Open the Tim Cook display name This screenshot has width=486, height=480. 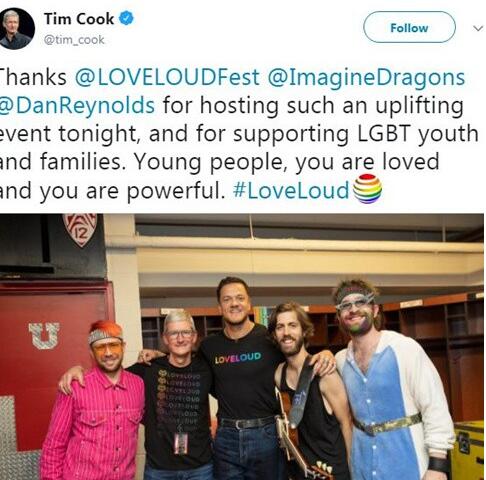79,19
